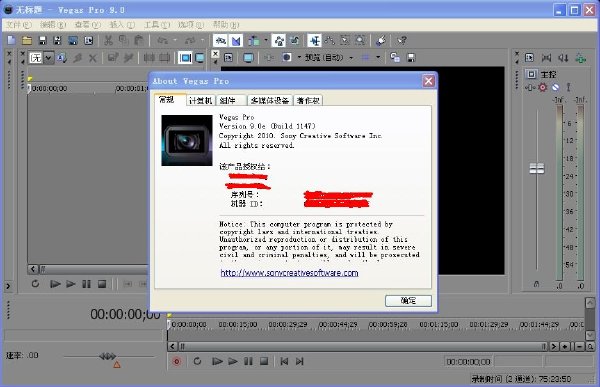Open the sonycreativesoftware.com link
This screenshot has height=387, width=600.
pyautogui.click(x=289, y=273)
